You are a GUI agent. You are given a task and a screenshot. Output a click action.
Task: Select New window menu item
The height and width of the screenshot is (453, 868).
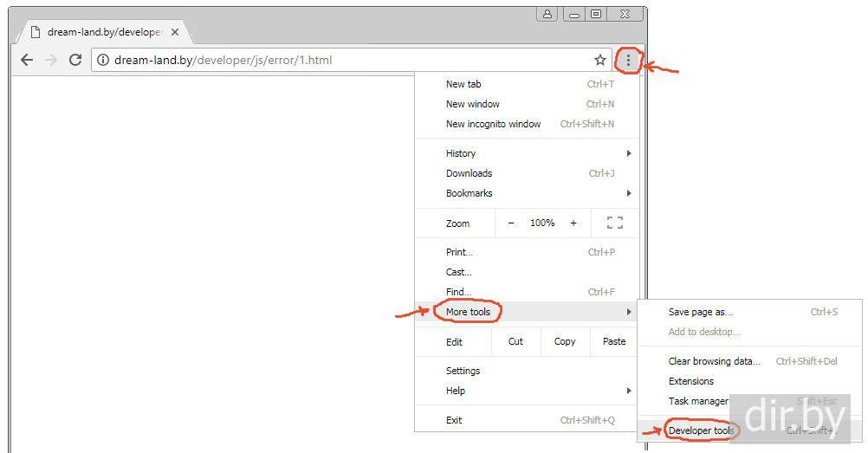click(x=527, y=104)
